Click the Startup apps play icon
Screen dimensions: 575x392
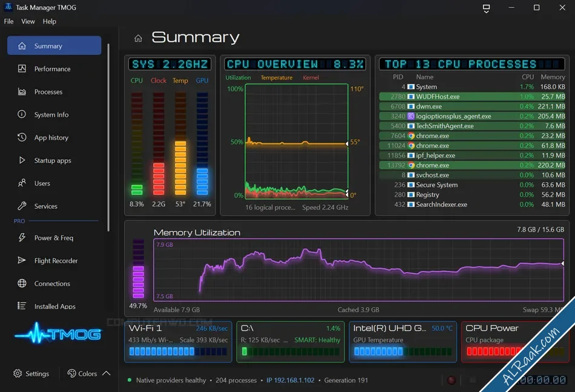[x=22, y=160]
